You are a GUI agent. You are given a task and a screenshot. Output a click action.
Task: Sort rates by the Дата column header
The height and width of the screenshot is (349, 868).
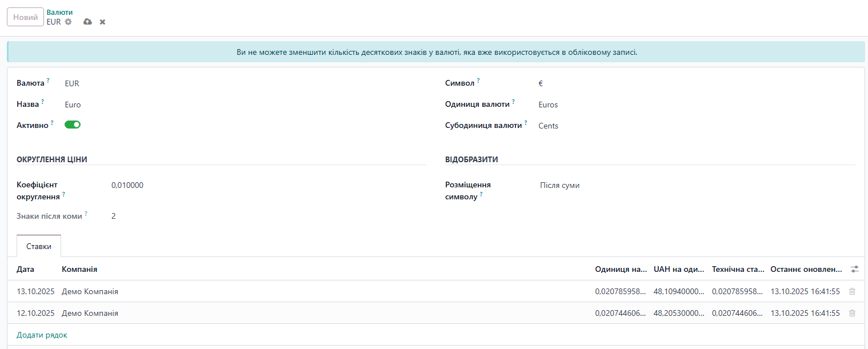[x=26, y=269]
